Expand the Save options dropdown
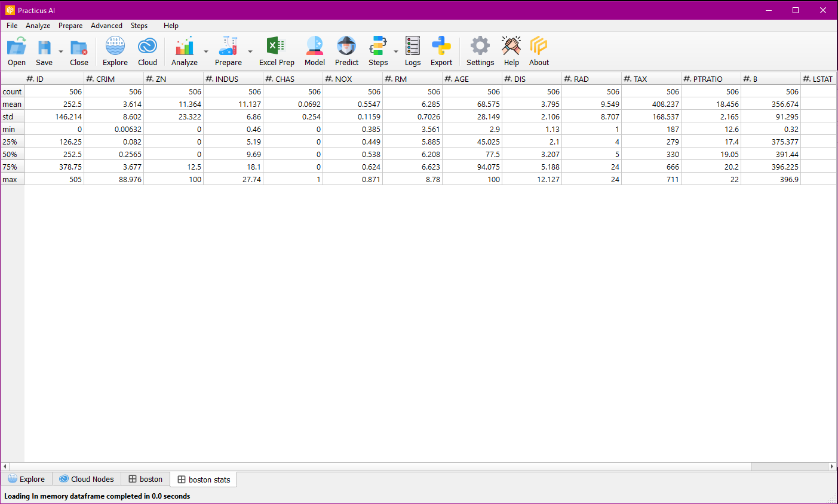Image resolution: width=838 pixels, height=504 pixels. (60, 51)
